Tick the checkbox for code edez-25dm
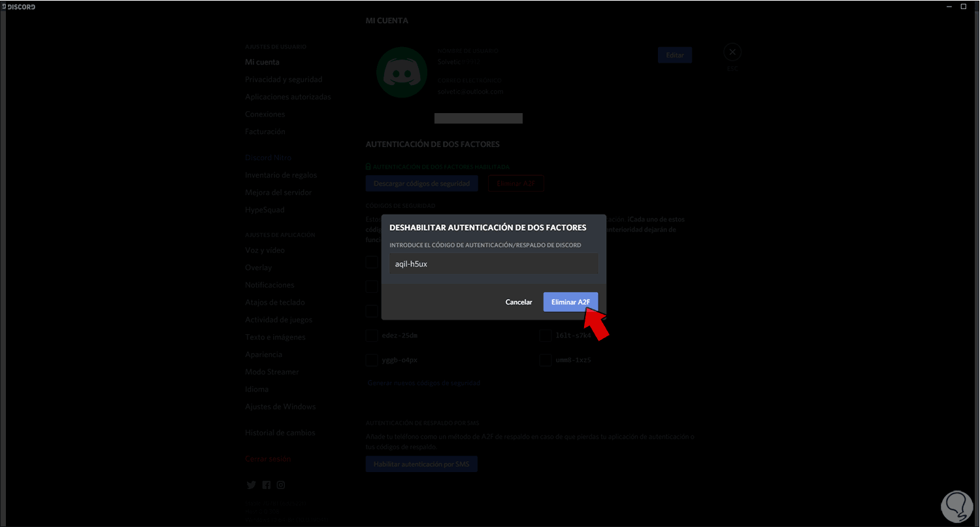 click(x=372, y=335)
